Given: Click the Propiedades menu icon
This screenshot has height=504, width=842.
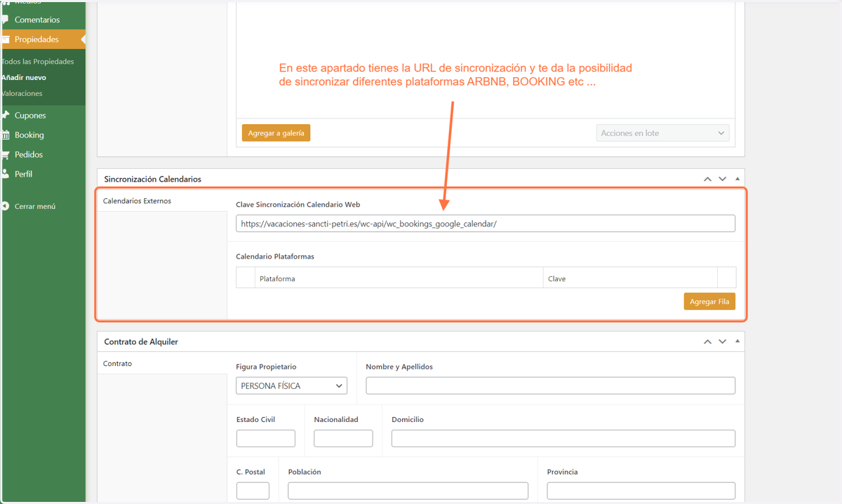Looking at the screenshot, I should (x=5, y=39).
